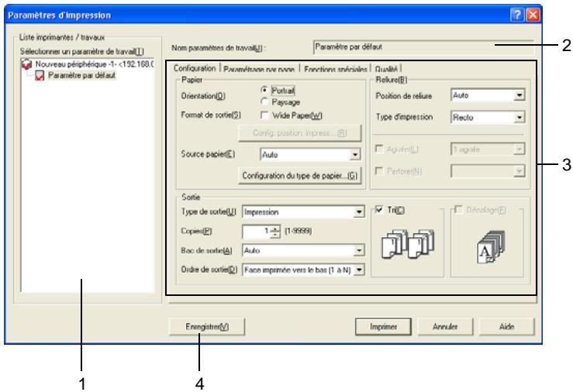
Task: Switch to the Fonctions spéciales tab
Action: coord(336,69)
